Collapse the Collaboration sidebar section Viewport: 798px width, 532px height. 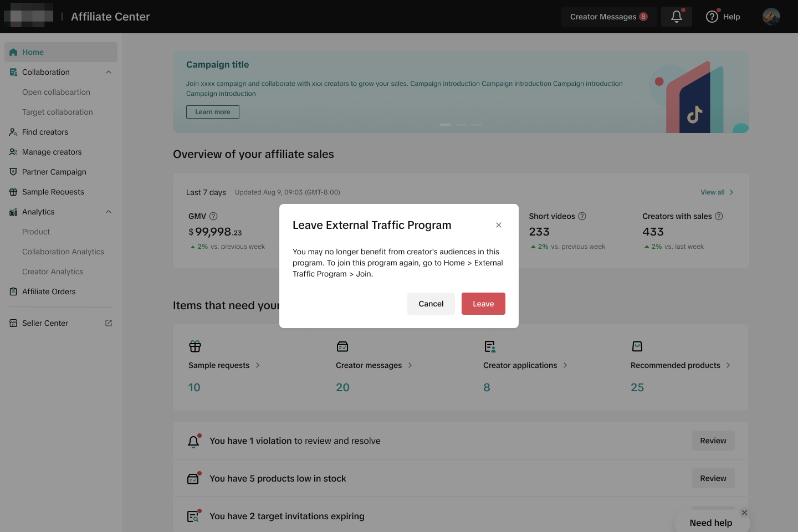point(109,72)
